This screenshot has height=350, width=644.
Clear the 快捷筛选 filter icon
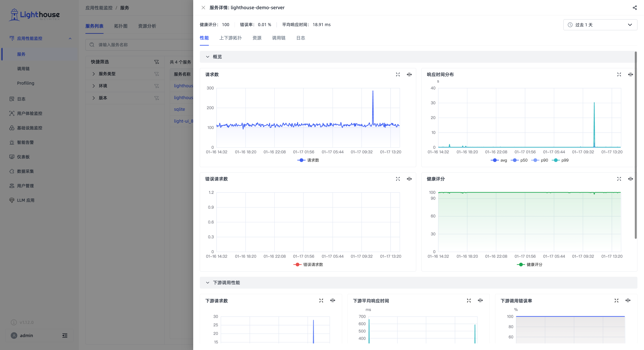coord(156,62)
